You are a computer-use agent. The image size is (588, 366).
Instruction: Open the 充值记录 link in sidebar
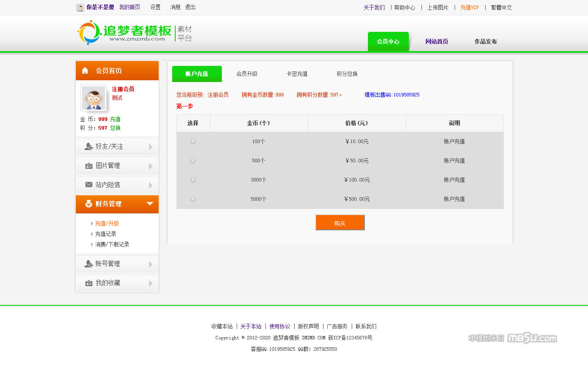105,234
